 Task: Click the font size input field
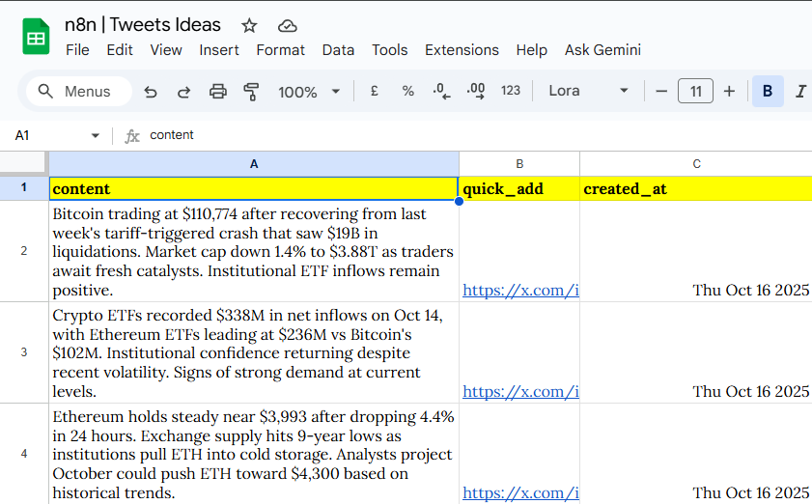tap(695, 91)
